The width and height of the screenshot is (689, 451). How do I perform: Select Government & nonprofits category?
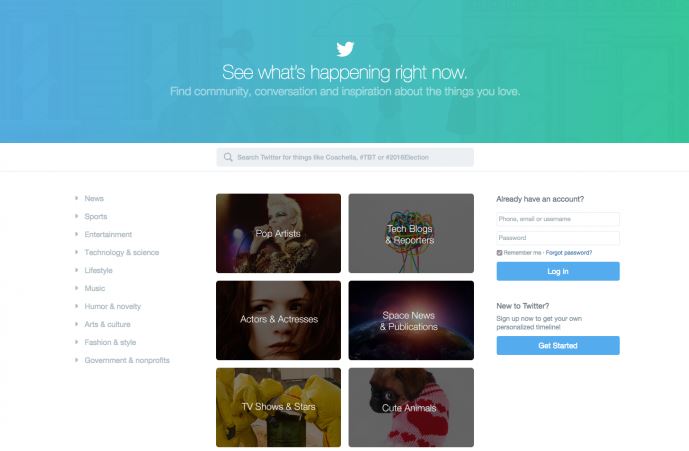pyautogui.click(x=127, y=360)
